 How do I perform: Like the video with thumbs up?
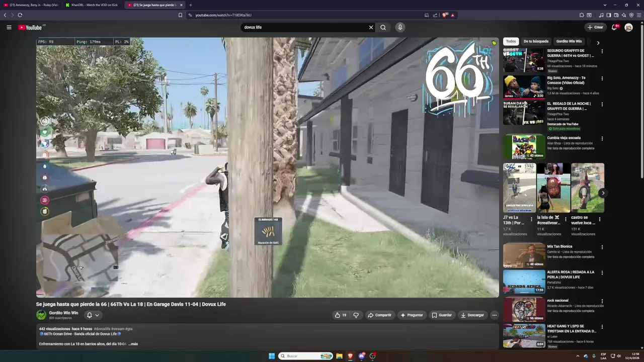pyautogui.click(x=341, y=315)
